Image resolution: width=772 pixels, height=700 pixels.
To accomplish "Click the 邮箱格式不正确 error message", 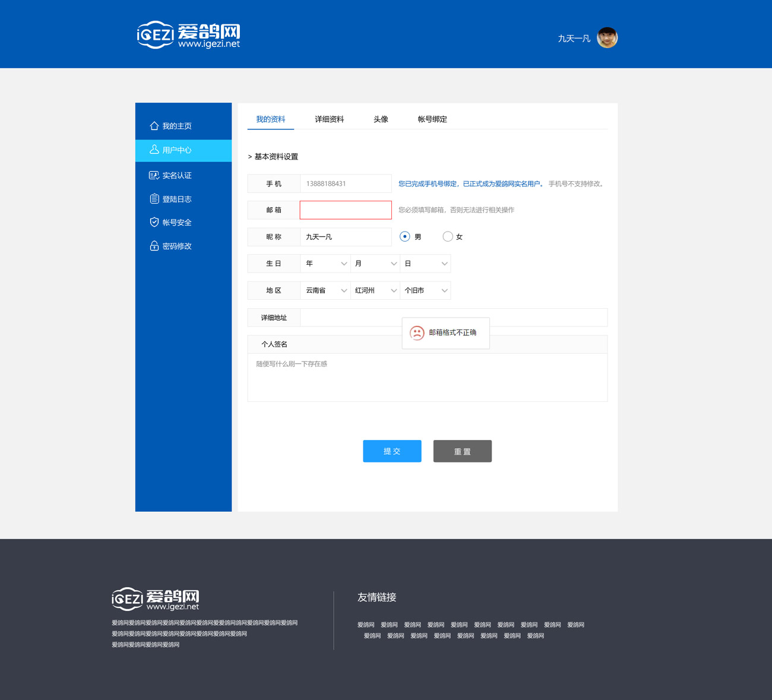I will tap(453, 332).
